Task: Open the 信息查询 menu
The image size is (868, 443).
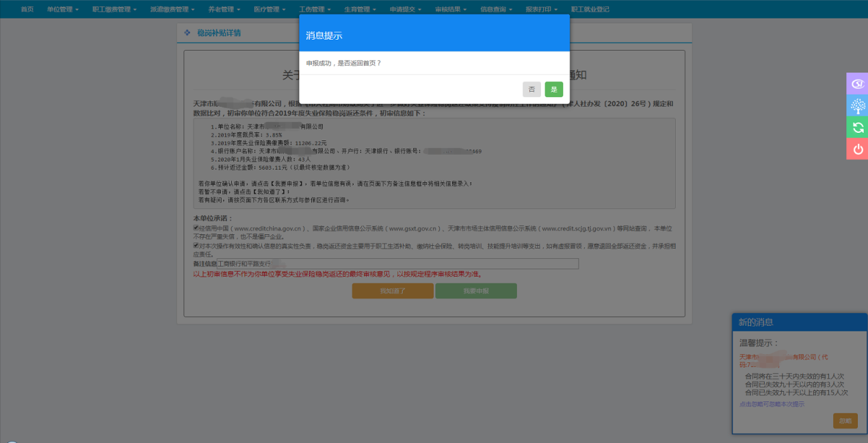Action: click(x=497, y=10)
